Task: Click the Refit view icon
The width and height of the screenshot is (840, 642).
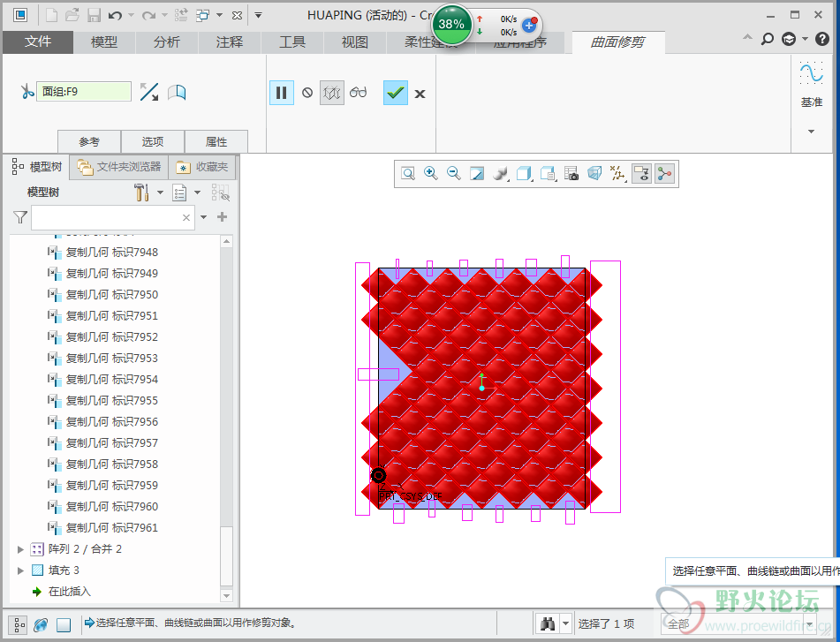Action: click(x=408, y=173)
